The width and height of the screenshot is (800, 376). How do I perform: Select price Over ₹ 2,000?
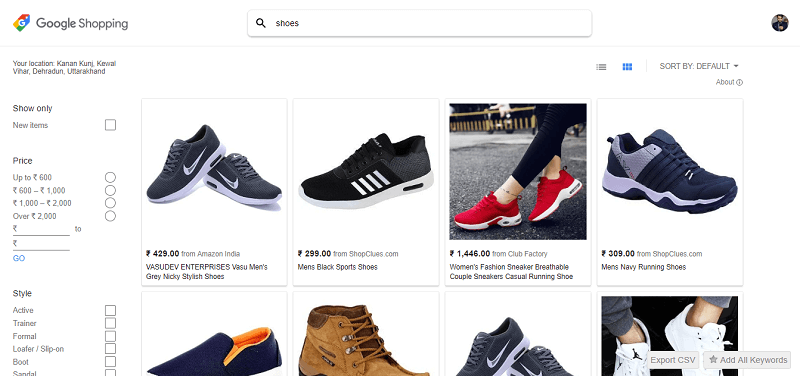tap(110, 216)
